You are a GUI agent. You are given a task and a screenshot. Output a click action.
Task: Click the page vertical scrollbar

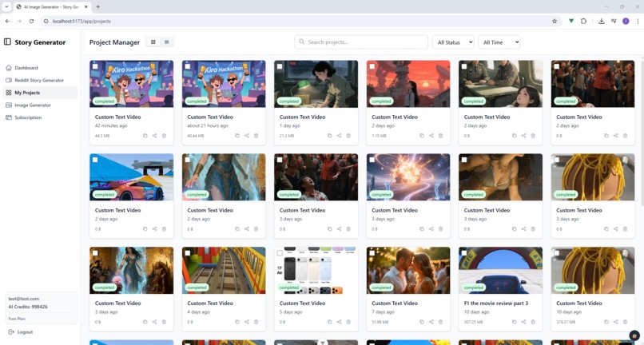(x=642, y=132)
